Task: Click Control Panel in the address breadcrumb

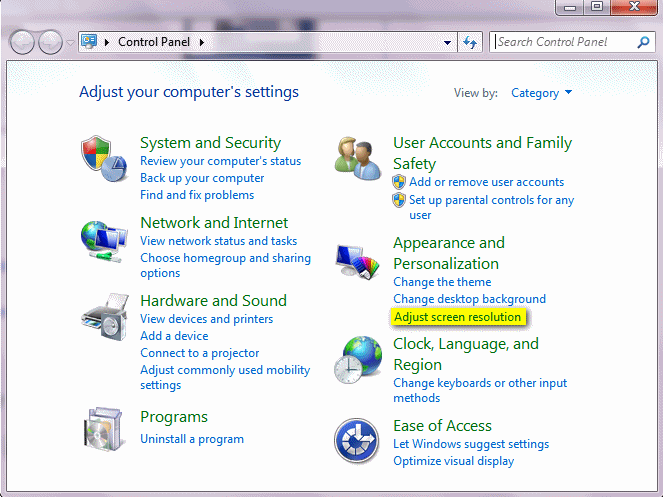Action: click(x=154, y=42)
